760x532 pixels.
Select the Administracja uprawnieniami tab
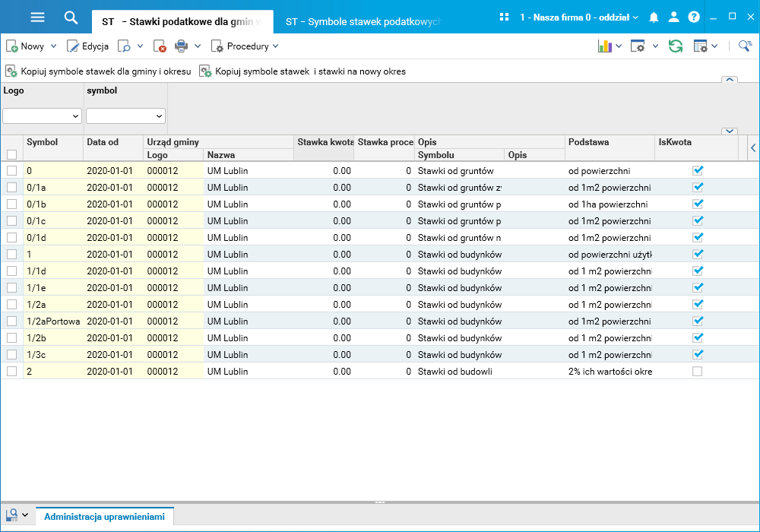[104, 517]
